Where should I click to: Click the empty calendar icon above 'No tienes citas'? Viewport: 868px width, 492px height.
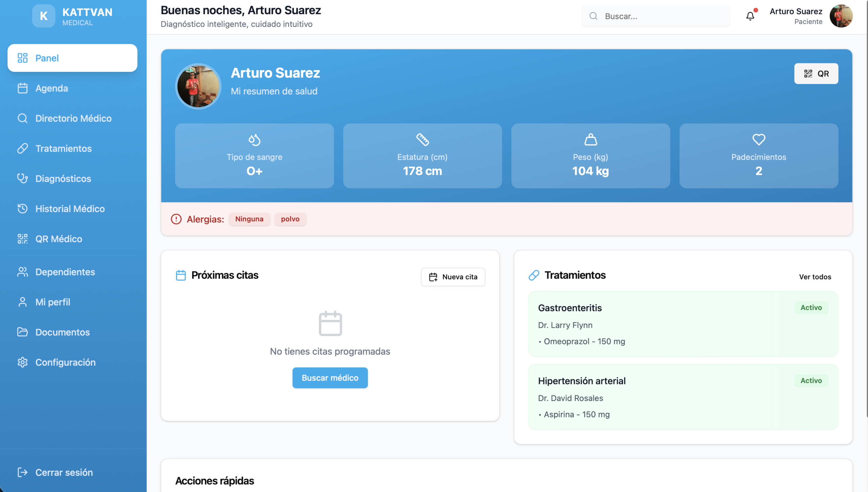(x=330, y=323)
